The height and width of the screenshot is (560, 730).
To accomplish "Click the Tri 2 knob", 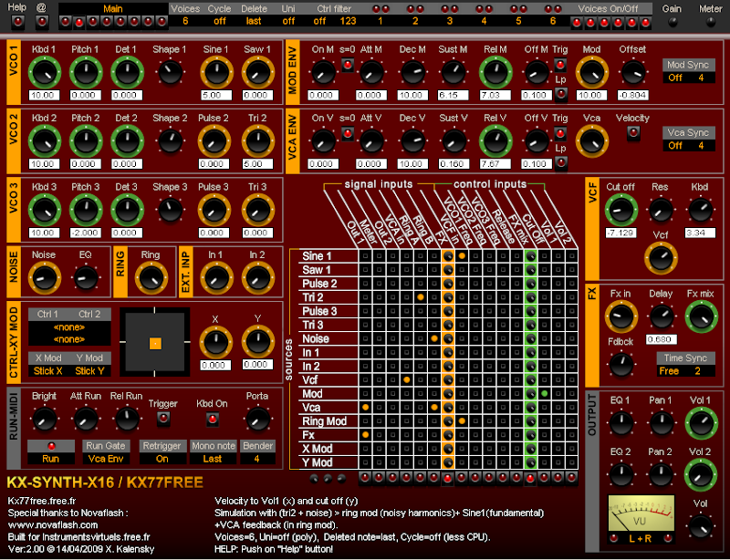I will 257,141.
